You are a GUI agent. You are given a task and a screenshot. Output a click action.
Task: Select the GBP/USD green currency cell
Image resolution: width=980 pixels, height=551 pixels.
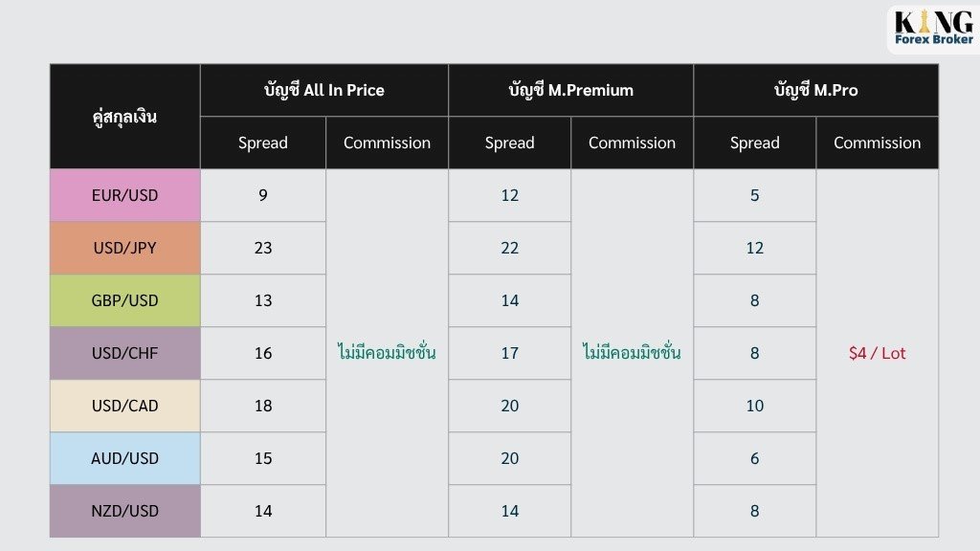coord(125,300)
